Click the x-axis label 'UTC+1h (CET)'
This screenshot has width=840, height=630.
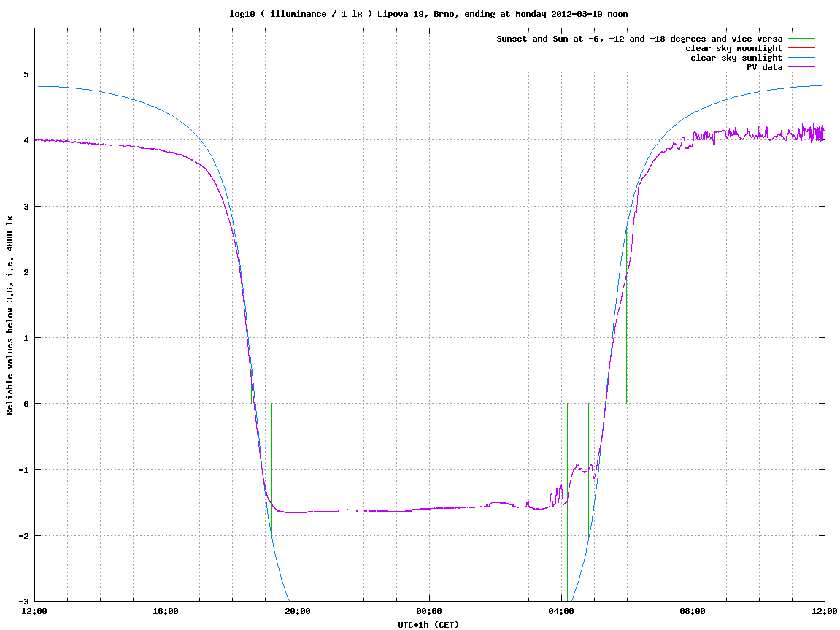click(428, 625)
